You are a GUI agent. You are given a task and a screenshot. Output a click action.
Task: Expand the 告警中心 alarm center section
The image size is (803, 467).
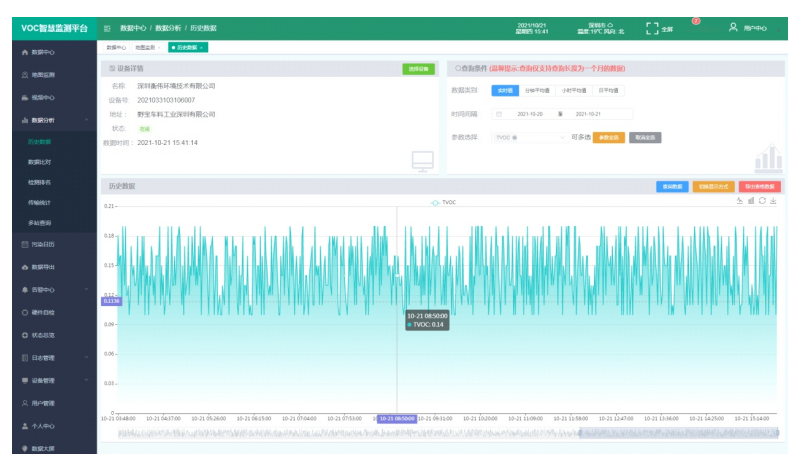[x=54, y=290]
